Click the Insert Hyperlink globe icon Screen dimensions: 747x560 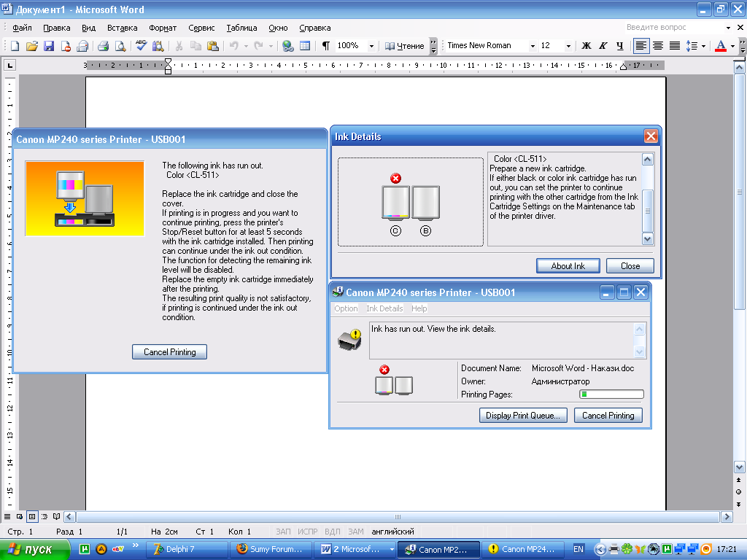(x=288, y=46)
